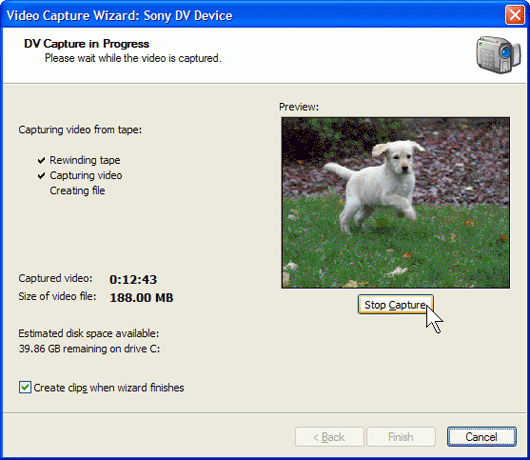Viewport: 530px width, 460px height.
Task: Click the 'Preview:' label
Action: [x=299, y=107]
